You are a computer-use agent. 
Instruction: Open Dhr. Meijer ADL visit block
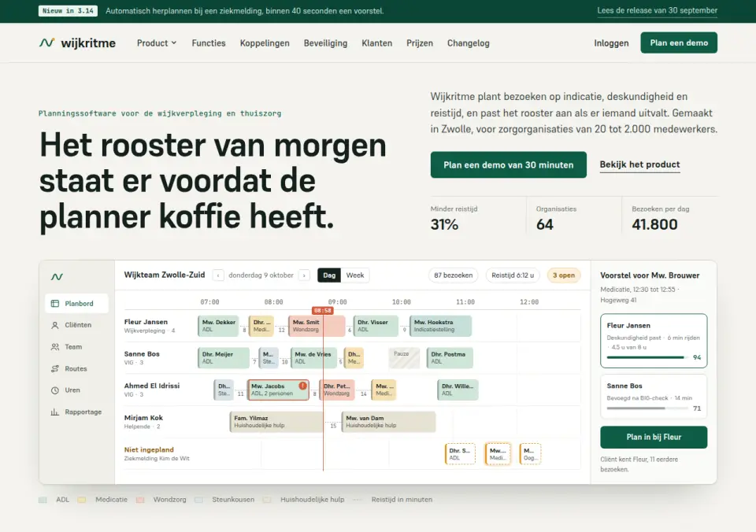click(x=224, y=357)
